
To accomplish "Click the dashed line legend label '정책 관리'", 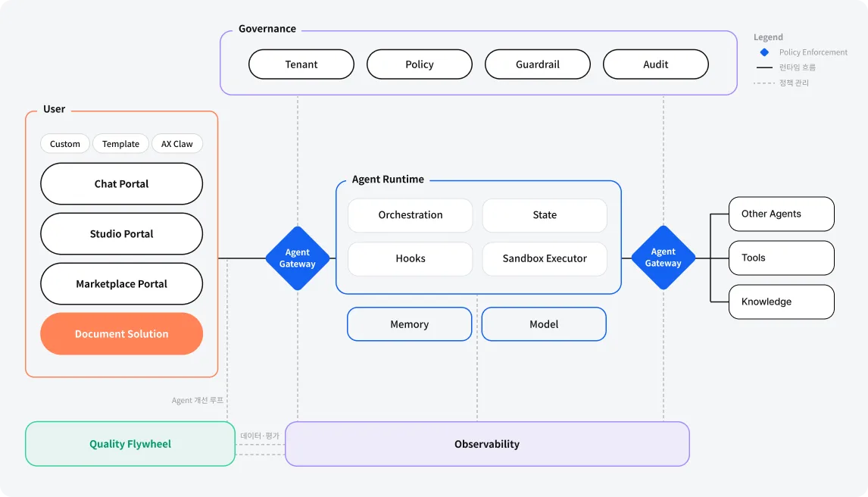I will pos(794,83).
